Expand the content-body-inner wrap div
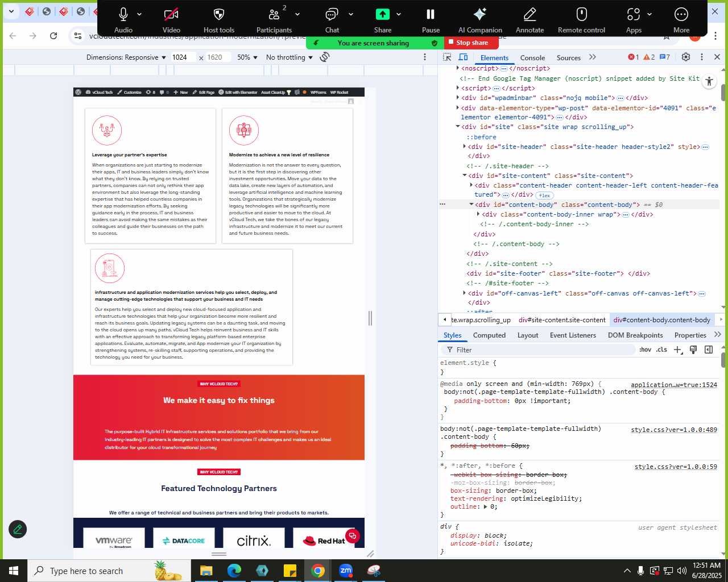728x582 pixels. pyautogui.click(x=478, y=214)
